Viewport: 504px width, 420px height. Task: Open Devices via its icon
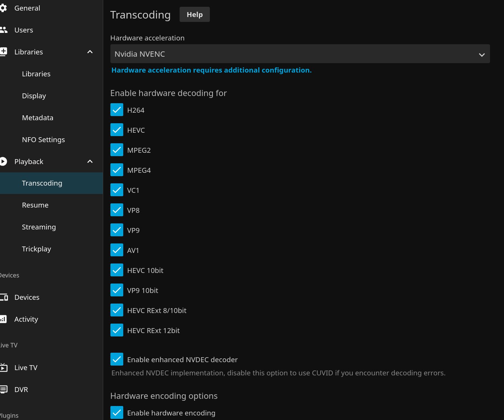coord(3,297)
